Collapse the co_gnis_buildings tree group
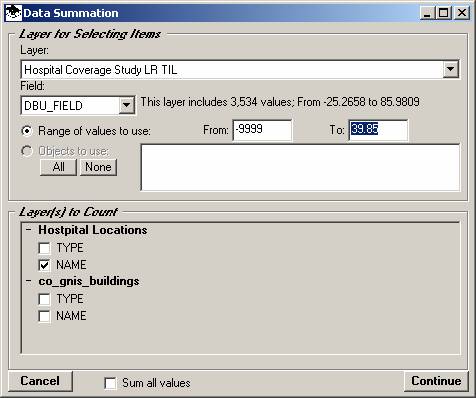The width and height of the screenshot is (476, 398). [x=29, y=281]
